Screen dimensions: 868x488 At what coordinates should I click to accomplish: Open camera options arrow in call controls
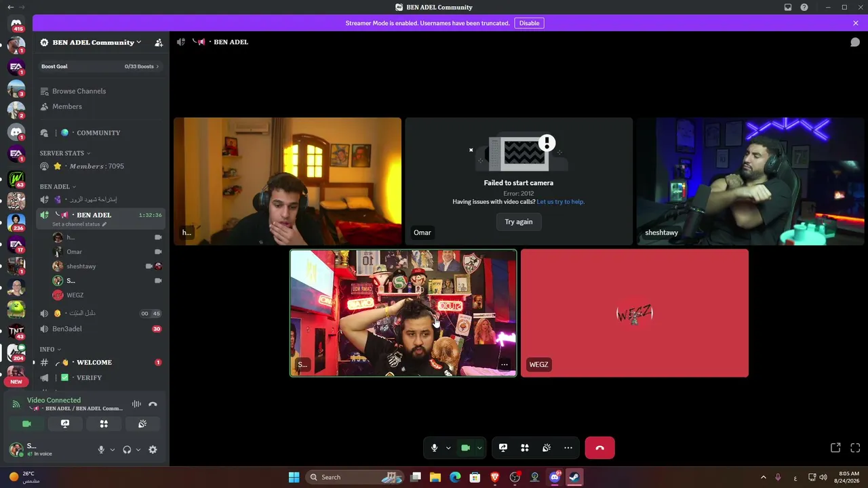pyautogui.click(x=479, y=448)
